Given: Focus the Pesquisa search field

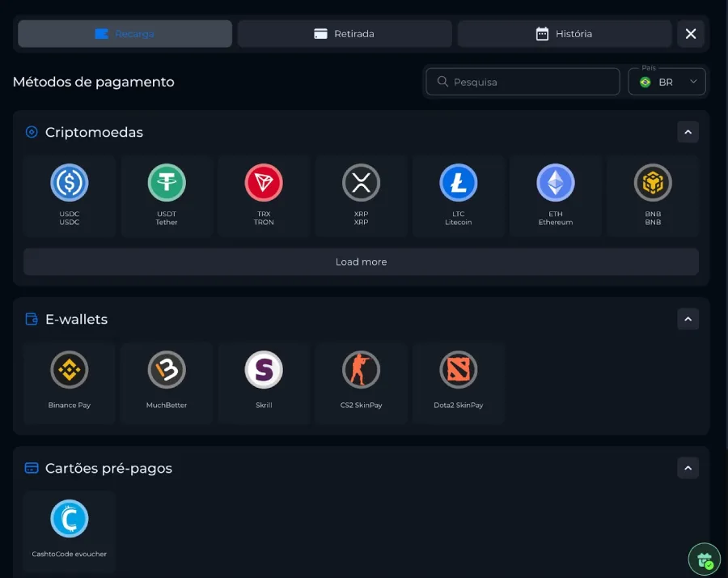Looking at the screenshot, I should (x=523, y=82).
